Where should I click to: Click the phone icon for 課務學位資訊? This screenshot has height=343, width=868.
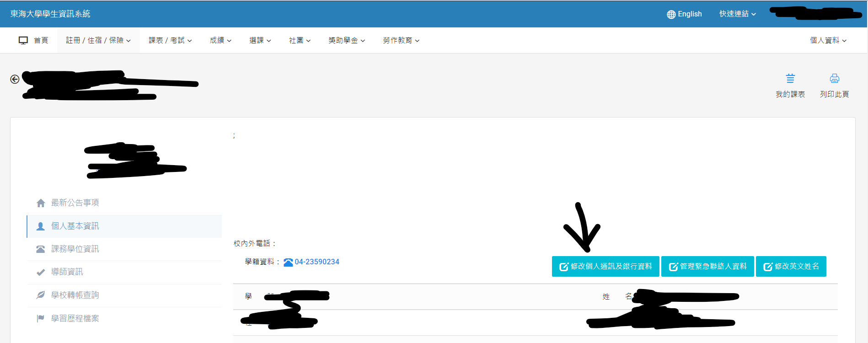click(x=41, y=249)
